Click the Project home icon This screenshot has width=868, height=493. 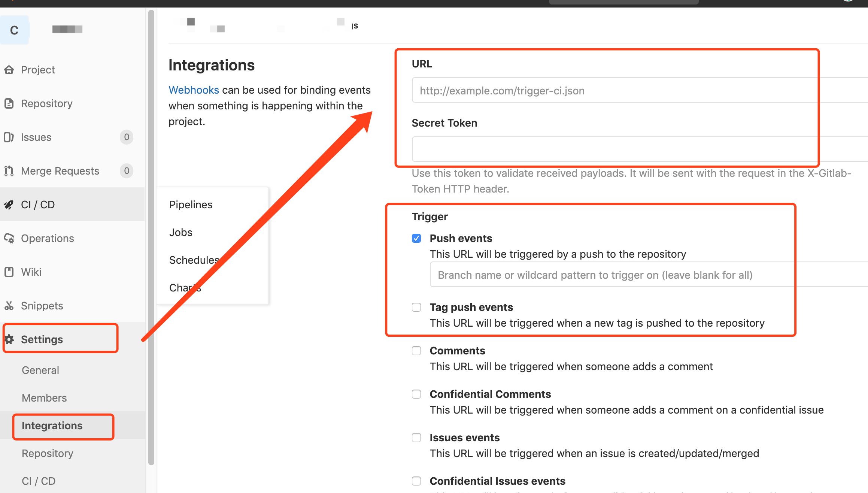point(9,70)
